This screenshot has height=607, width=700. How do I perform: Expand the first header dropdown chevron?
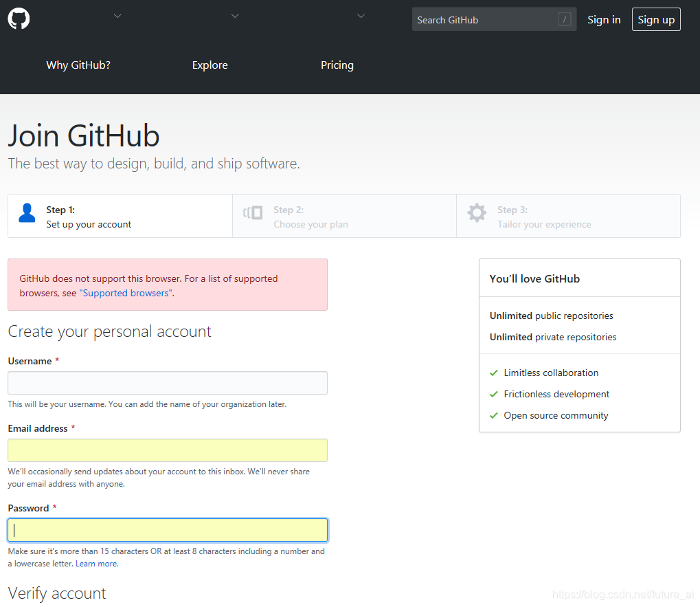pos(117,16)
